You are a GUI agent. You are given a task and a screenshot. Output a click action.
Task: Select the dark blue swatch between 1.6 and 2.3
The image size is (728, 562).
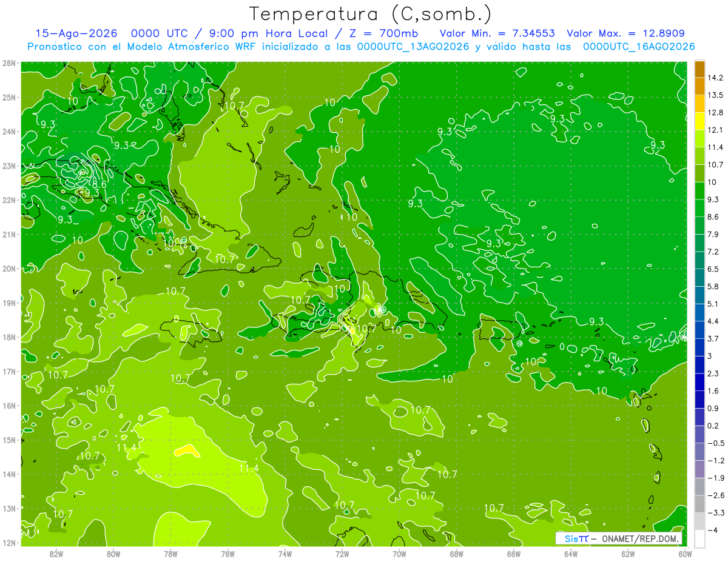(699, 382)
